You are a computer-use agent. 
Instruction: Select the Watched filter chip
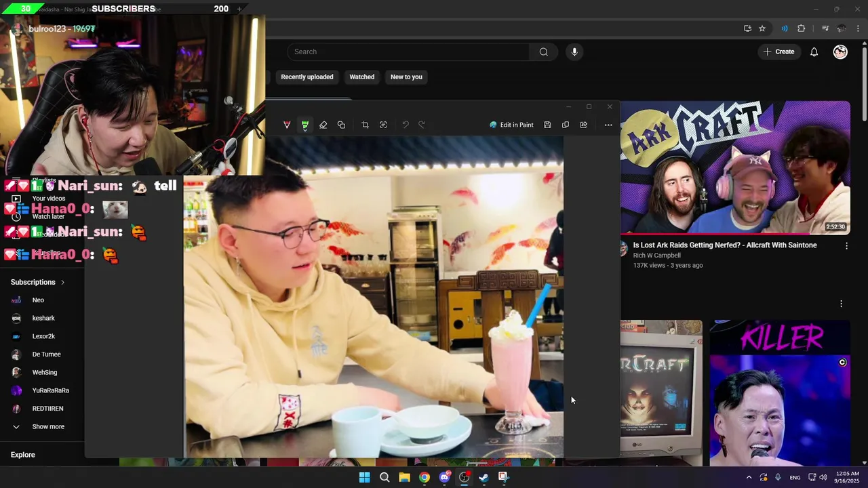point(362,77)
